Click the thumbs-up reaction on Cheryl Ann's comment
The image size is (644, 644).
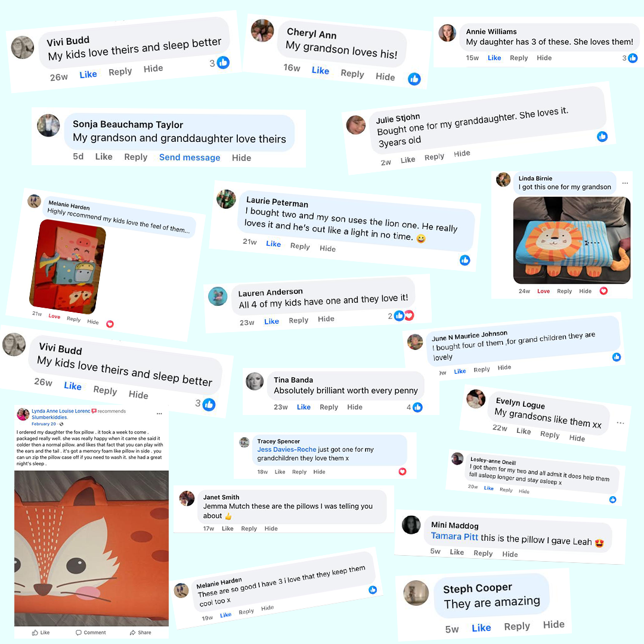pos(414,79)
